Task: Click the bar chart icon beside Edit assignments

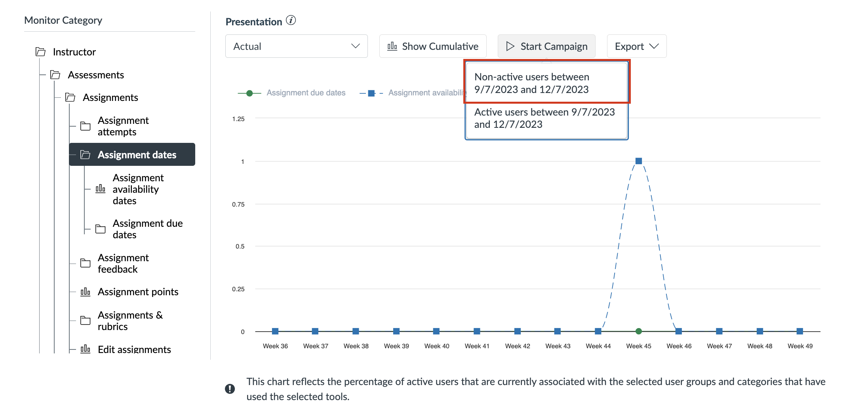Action: [x=85, y=349]
